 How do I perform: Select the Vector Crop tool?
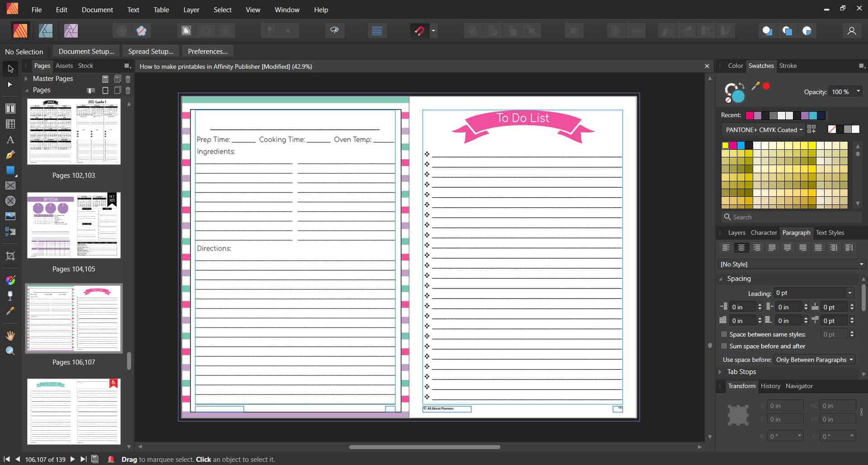coord(10,256)
